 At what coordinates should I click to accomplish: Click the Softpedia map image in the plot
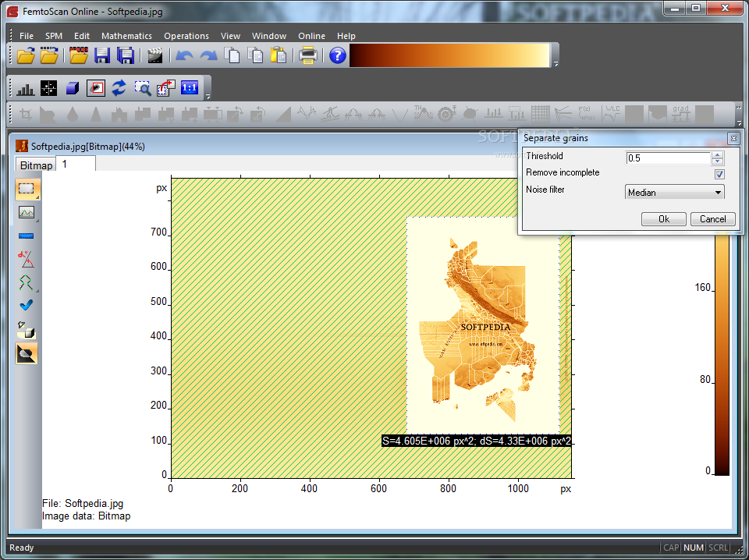[483, 324]
